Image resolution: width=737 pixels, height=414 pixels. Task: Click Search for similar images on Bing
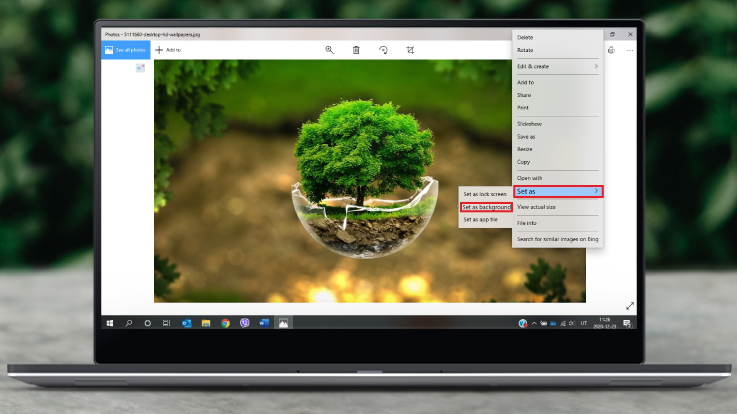click(x=556, y=239)
